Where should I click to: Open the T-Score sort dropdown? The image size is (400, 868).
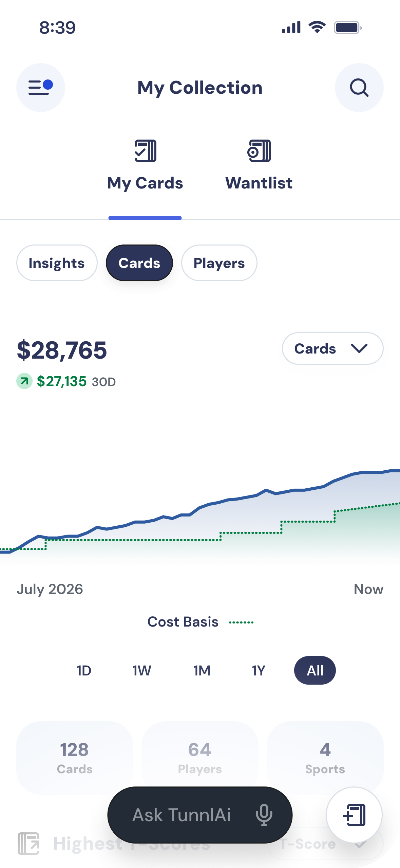[x=325, y=844]
